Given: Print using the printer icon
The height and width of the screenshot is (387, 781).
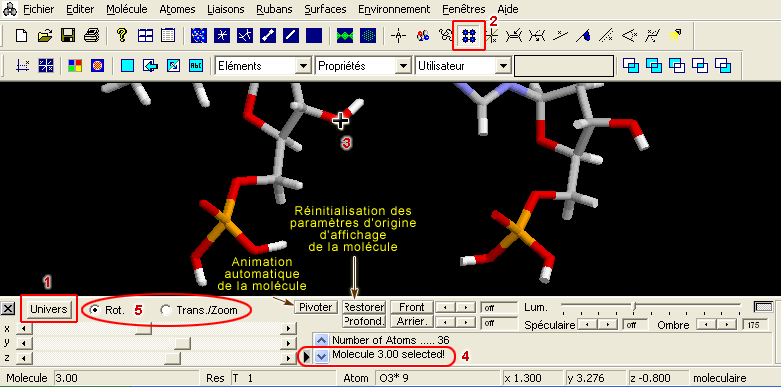Looking at the screenshot, I should click(92, 35).
